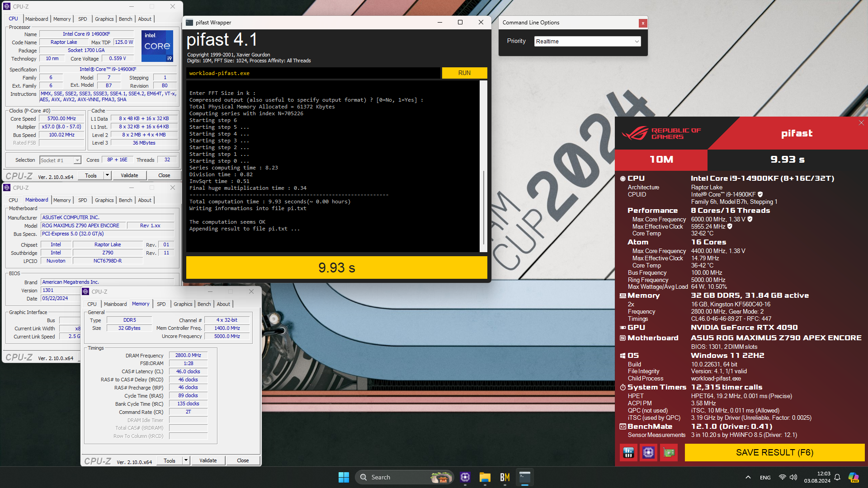Viewport: 868px width, 488px height.
Task: Open Tools dropdown arrow in top CPU-Z
Action: click(108, 175)
